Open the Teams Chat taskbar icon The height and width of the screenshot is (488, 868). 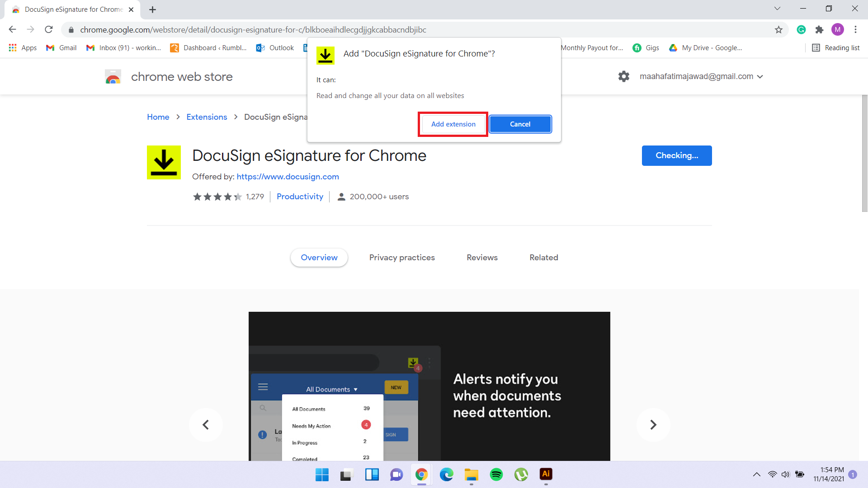[x=396, y=474]
